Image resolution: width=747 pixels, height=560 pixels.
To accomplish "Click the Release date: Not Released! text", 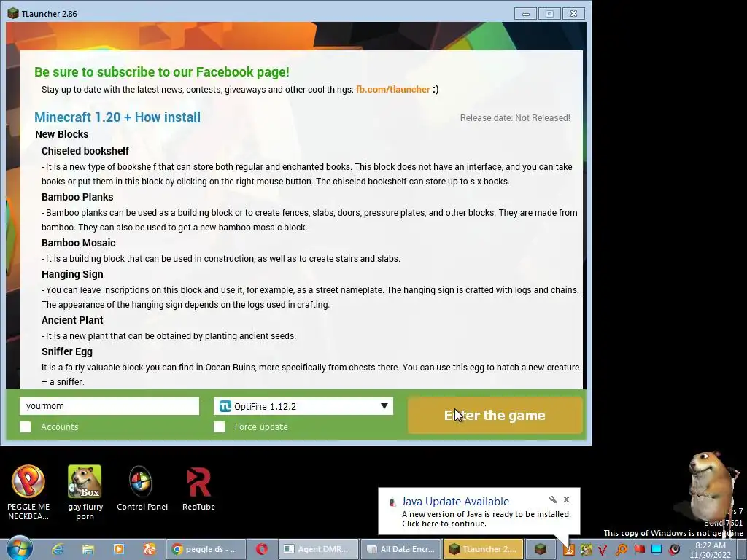I will point(515,118).
